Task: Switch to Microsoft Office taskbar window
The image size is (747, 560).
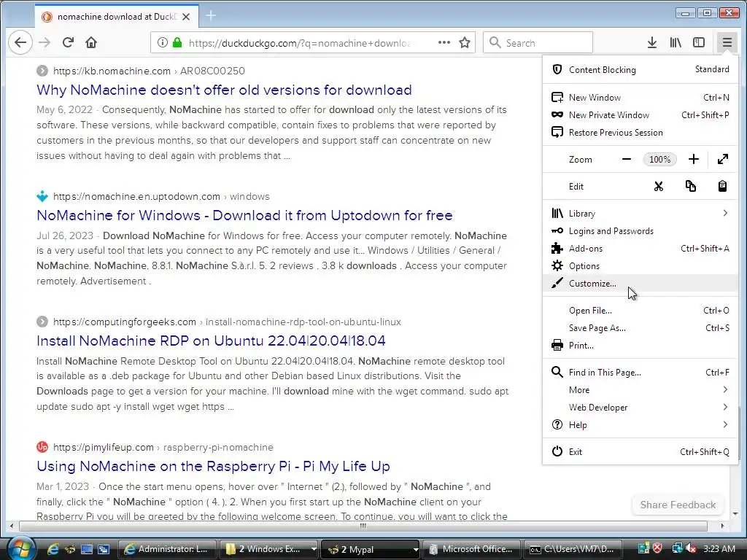Action: [472, 549]
